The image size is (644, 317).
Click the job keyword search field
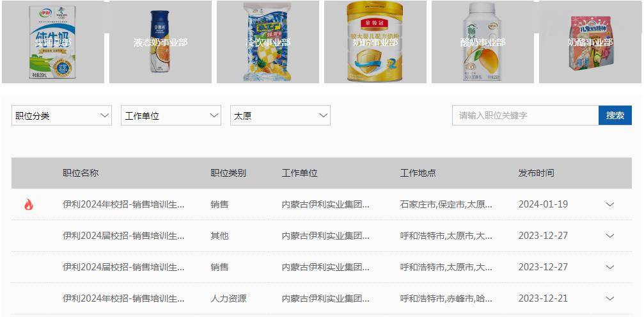tap(525, 115)
